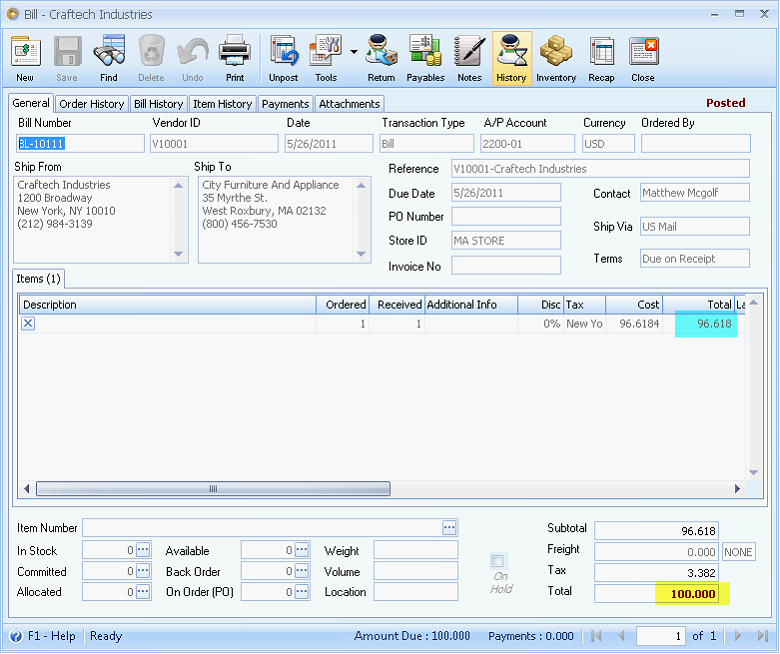
Task: Go to next record arrow
Action: point(738,636)
